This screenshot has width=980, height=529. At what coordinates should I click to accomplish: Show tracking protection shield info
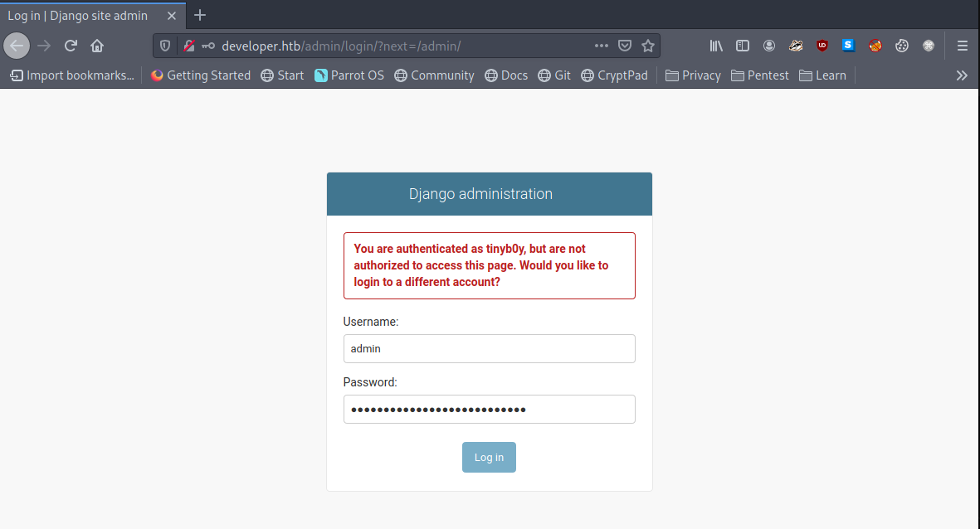[165, 46]
